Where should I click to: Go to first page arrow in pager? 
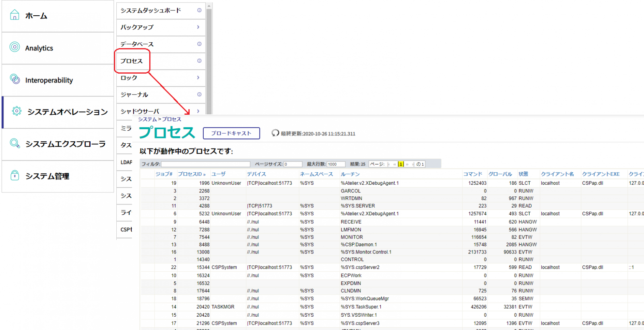tap(388, 164)
